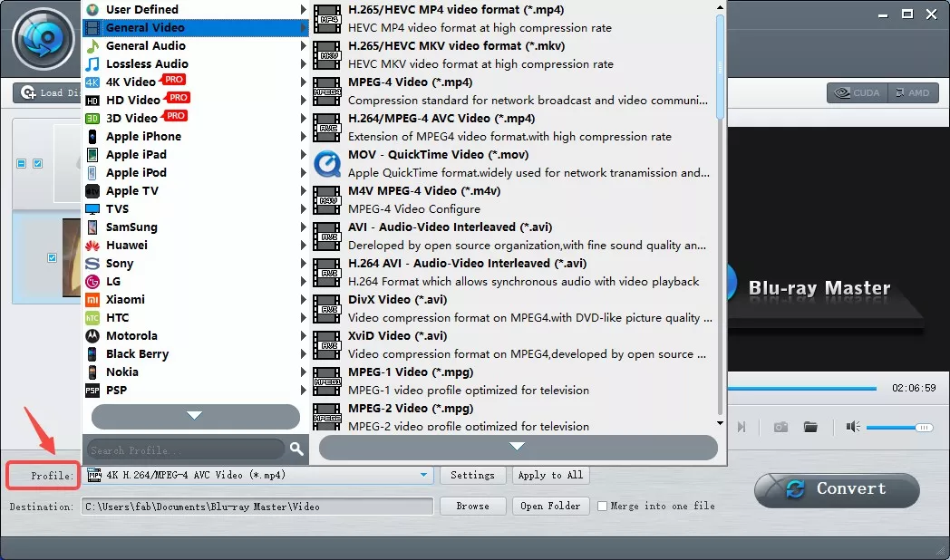Select the General Audio category
The height and width of the screenshot is (560, 950).
(145, 45)
